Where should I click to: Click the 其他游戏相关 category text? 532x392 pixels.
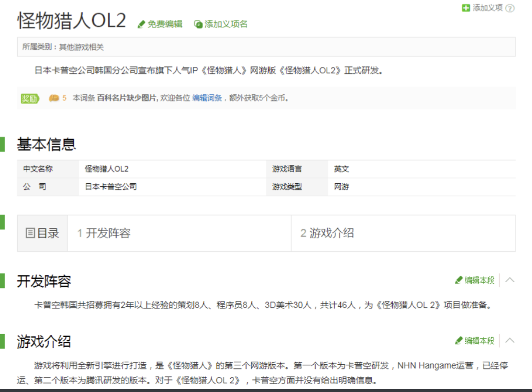tap(82, 47)
